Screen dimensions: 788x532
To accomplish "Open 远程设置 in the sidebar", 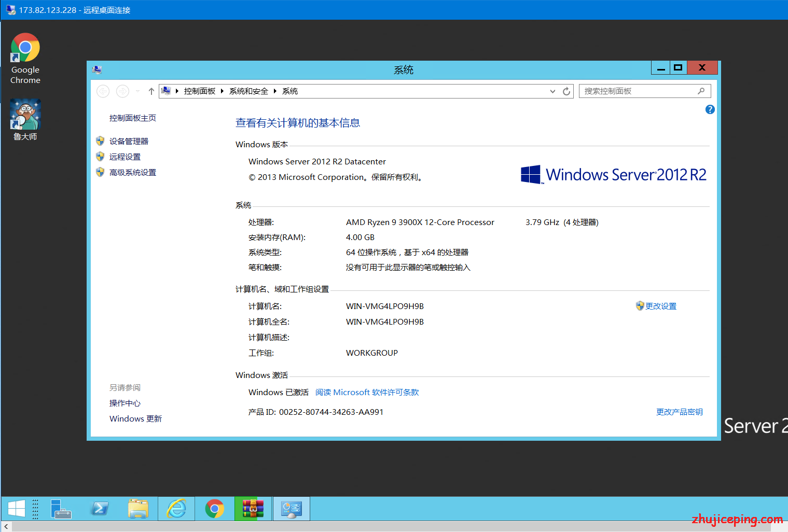I will (125, 157).
